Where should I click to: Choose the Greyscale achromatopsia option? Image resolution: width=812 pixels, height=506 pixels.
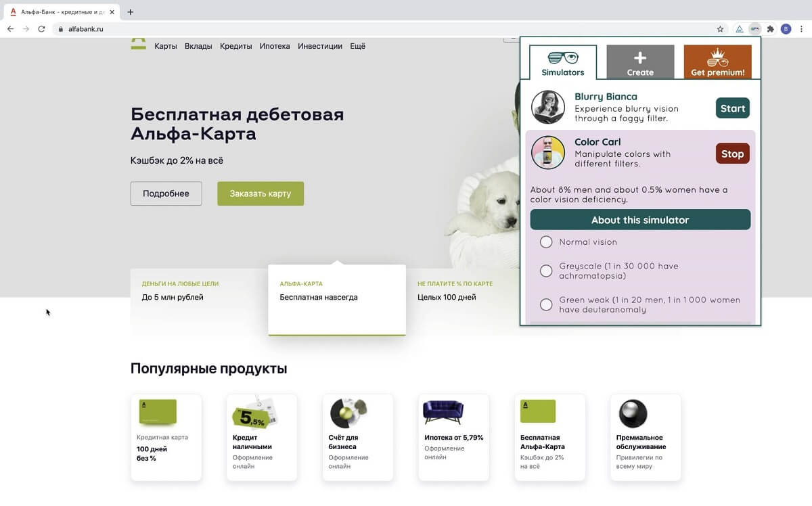coord(546,271)
